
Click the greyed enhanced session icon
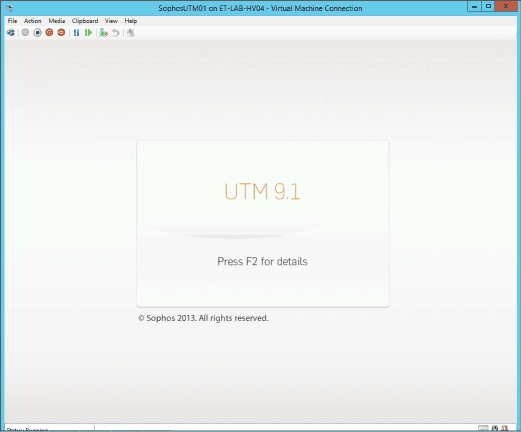click(131, 33)
